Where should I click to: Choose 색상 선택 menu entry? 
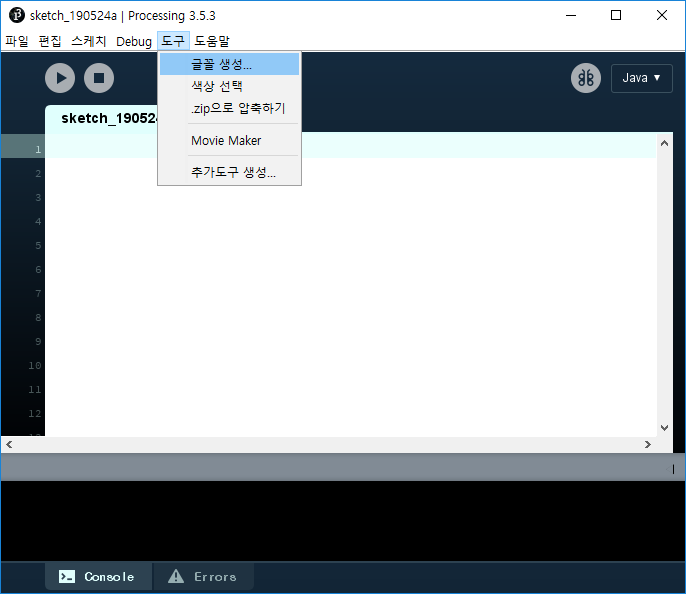pos(229,86)
